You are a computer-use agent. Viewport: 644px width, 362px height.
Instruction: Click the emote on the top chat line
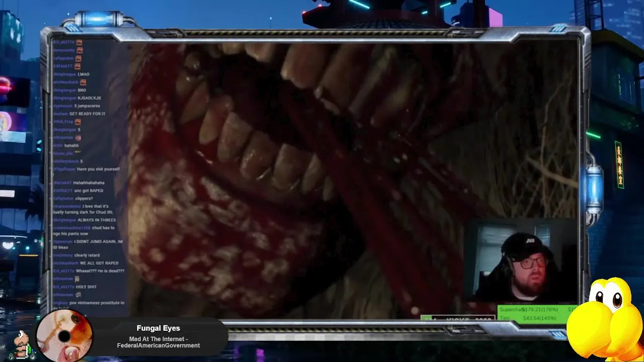coord(79,43)
